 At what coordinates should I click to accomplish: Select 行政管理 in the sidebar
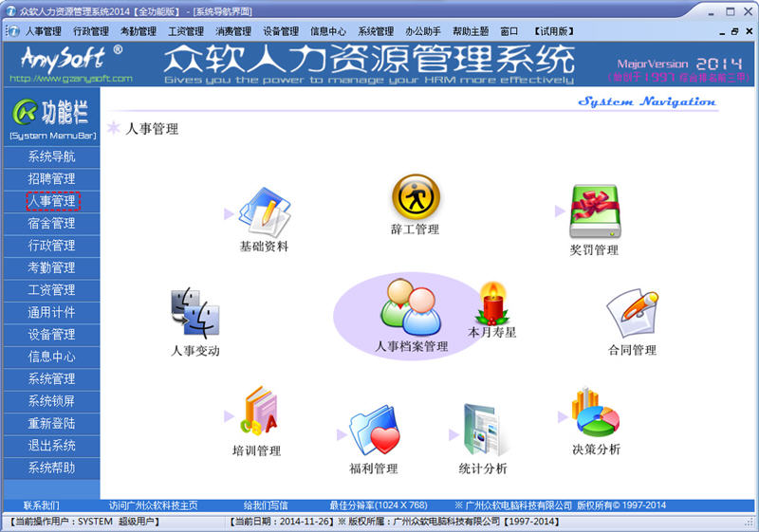(51, 246)
